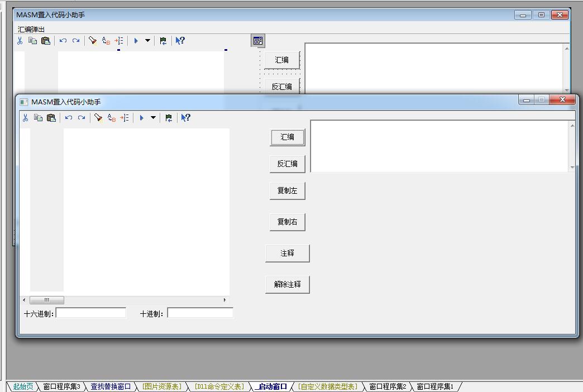Click the 解除注释 button
583x392 pixels.
pos(288,285)
